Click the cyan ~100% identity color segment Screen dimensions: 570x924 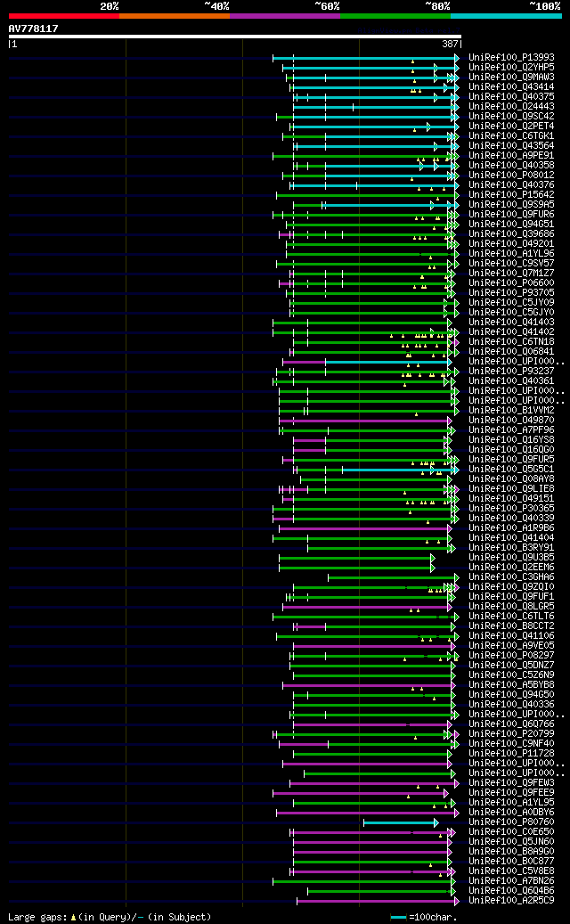(507, 16)
